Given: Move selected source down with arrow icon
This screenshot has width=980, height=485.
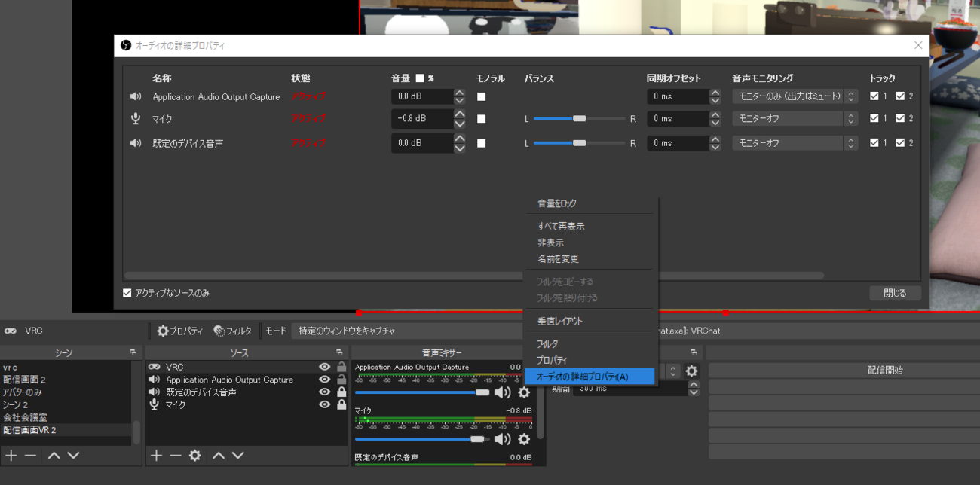Looking at the screenshot, I should 238,456.
